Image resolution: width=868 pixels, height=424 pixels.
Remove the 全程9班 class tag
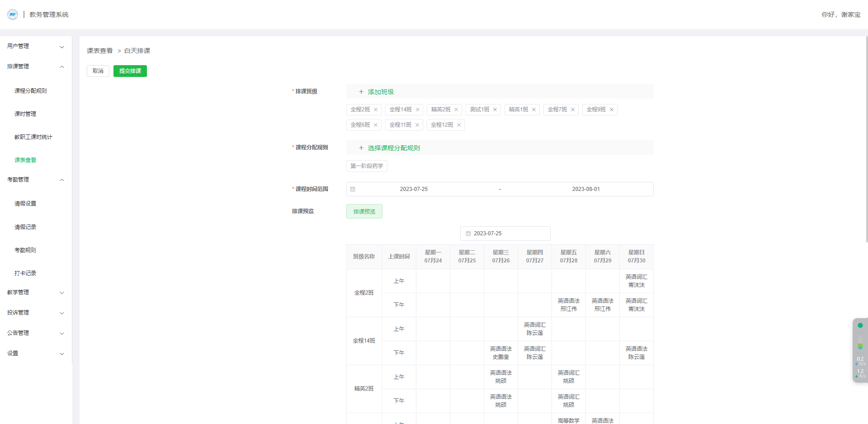click(612, 110)
